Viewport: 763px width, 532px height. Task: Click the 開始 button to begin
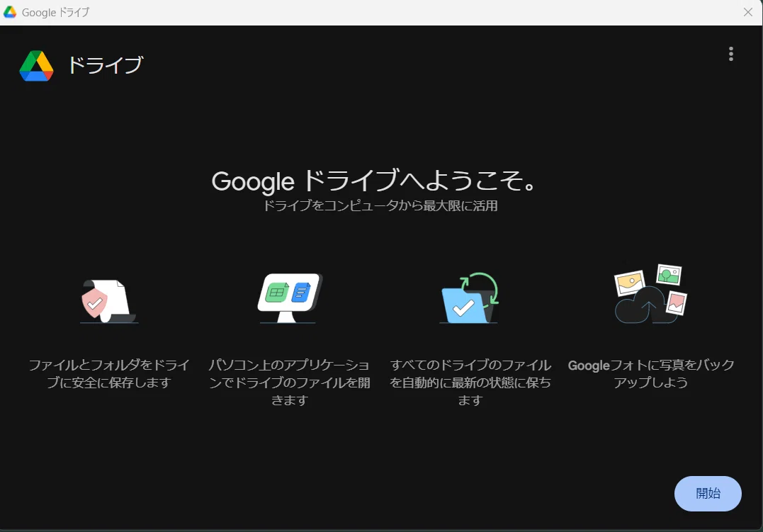708,493
